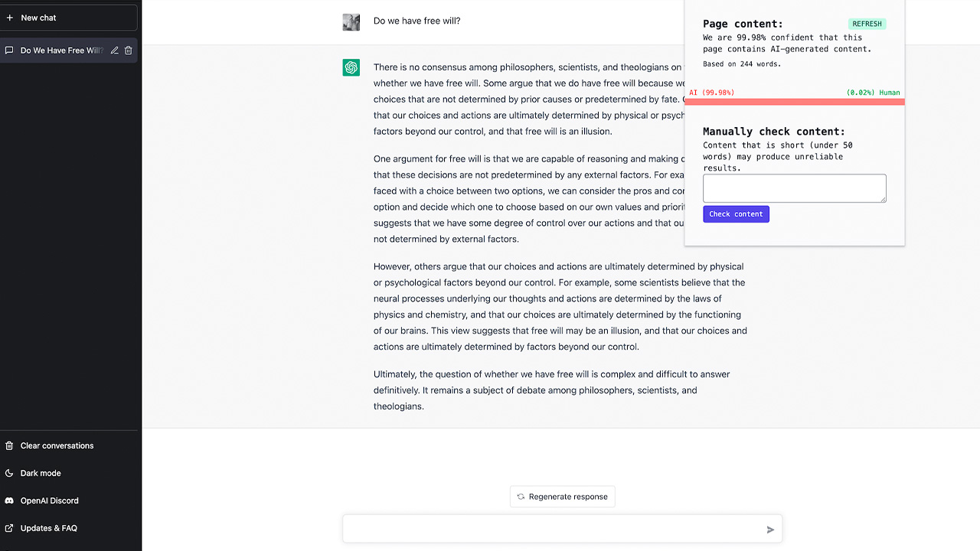
Task: Click the trash icon beside Clear conversations
Action: (x=9, y=445)
